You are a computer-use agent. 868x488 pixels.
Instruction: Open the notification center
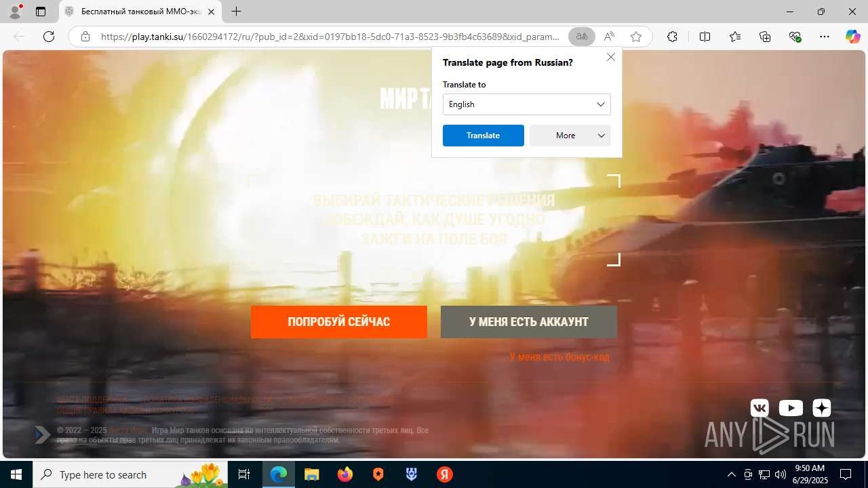(x=846, y=474)
